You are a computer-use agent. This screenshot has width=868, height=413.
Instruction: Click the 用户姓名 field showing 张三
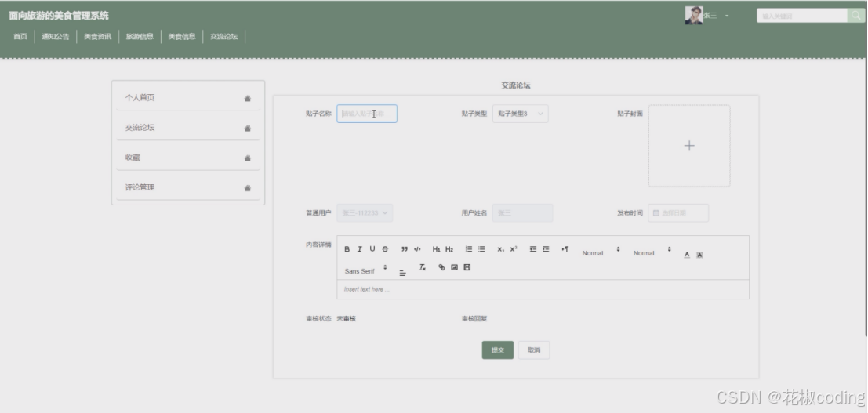pyautogui.click(x=522, y=212)
